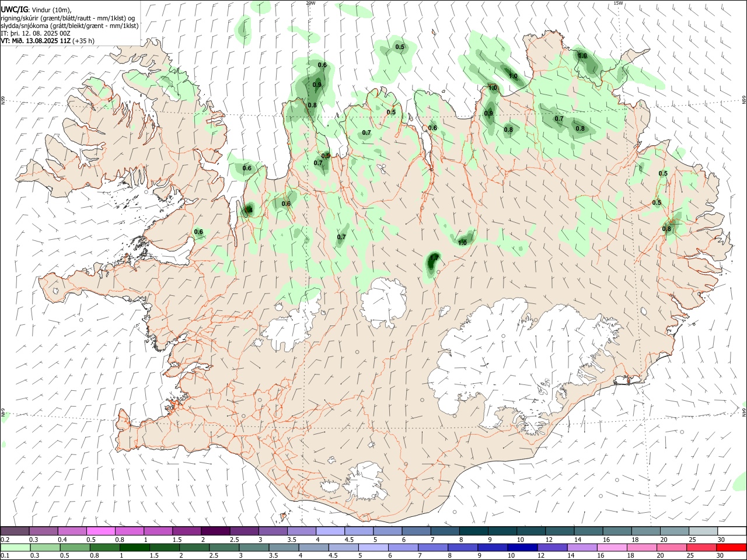Select the lavender 14–16 swatch on lower legend bar
Viewport: 747px width, 560px height.
582,547
